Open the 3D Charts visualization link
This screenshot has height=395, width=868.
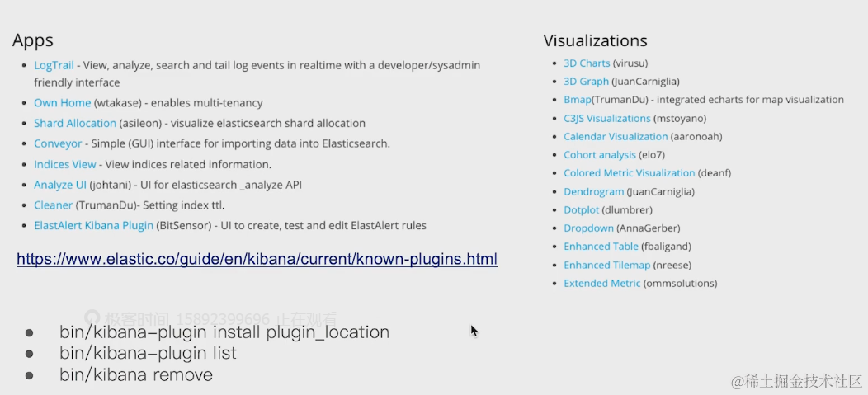(587, 63)
